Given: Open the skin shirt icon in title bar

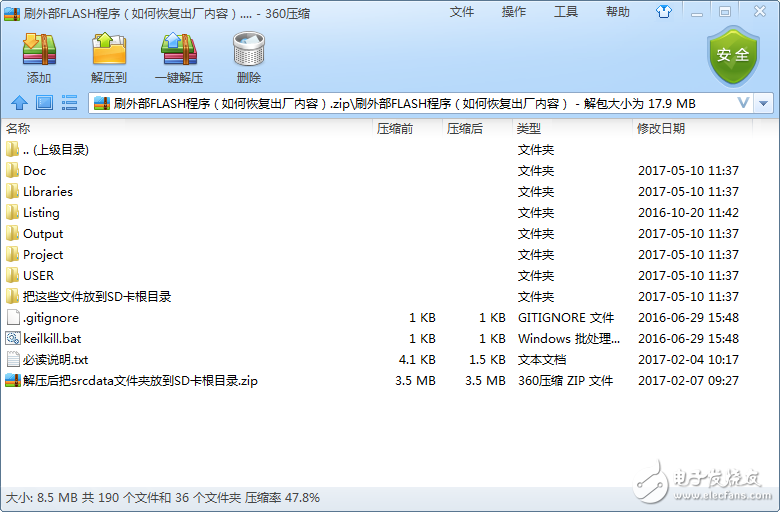Looking at the screenshot, I should click(x=664, y=11).
